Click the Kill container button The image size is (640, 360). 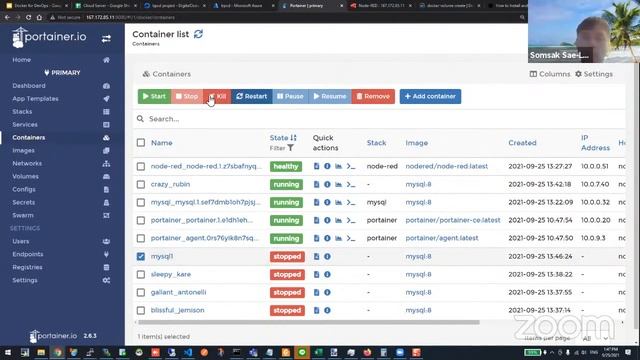(x=217, y=96)
